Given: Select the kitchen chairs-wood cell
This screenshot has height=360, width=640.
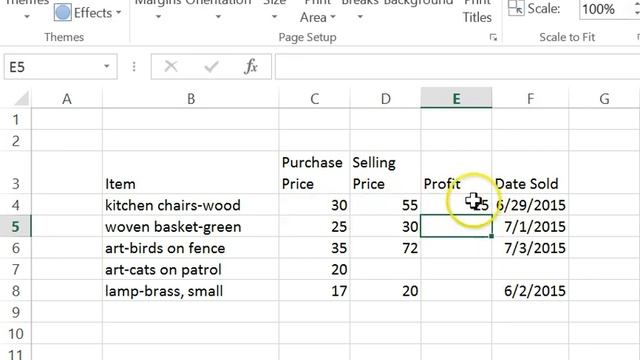Looking at the screenshot, I should point(191,205).
